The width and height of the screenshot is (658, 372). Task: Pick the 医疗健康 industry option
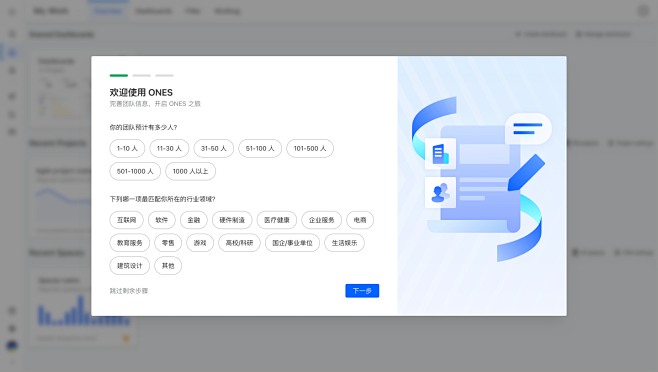[x=277, y=220]
